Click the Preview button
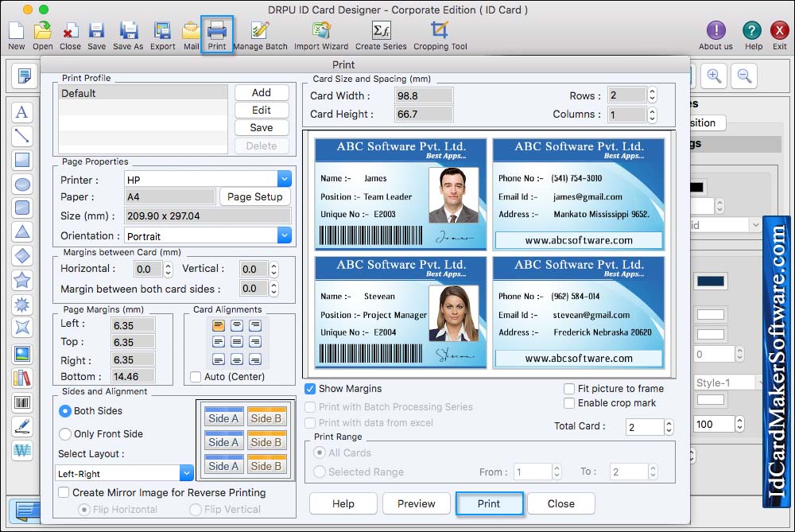 point(417,503)
